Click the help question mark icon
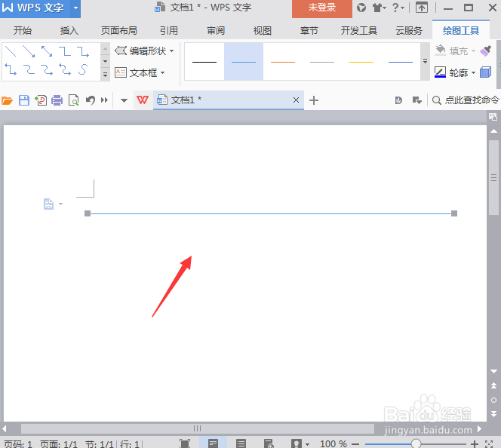Screen dimensions: 501x448 point(395,8)
